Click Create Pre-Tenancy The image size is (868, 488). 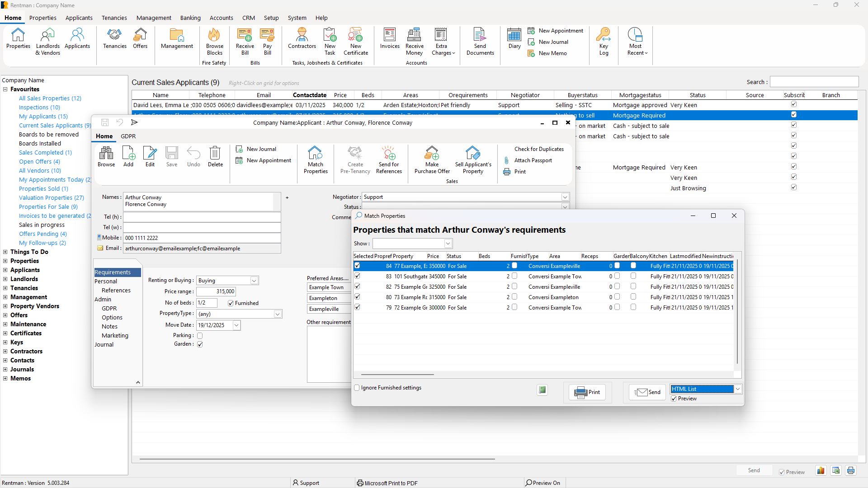tap(355, 160)
